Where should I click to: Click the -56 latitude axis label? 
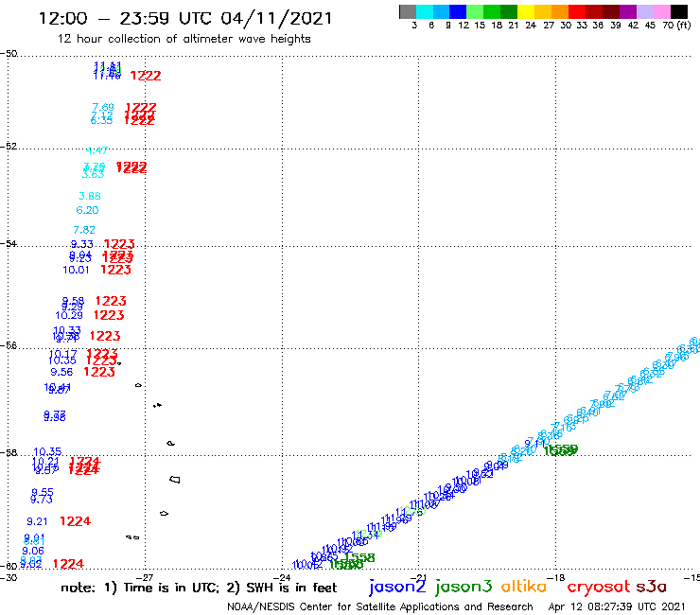coord(9,345)
